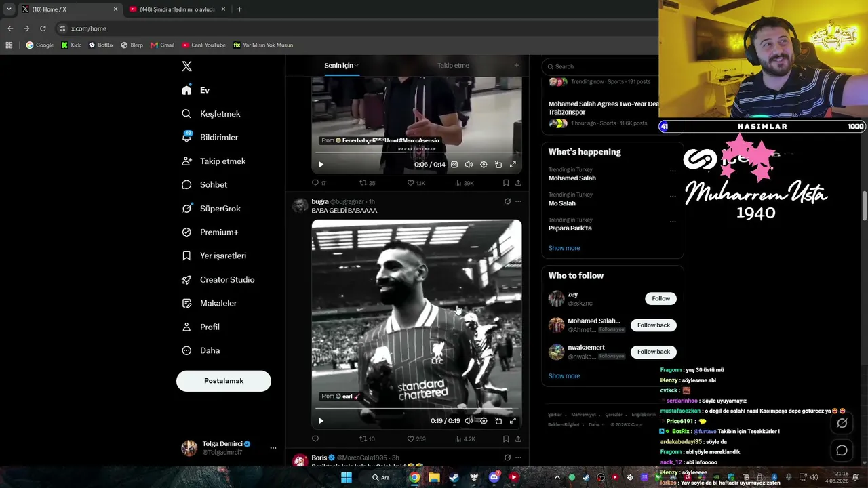Repost the bugra post with 10 reposts
This screenshot has width=868, height=488.
tap(367, 439)
